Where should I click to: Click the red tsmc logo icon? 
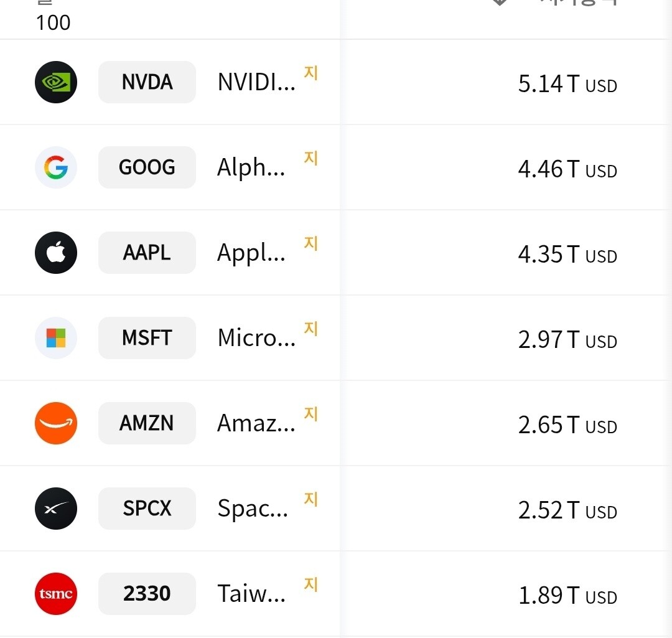click(56, 594)
